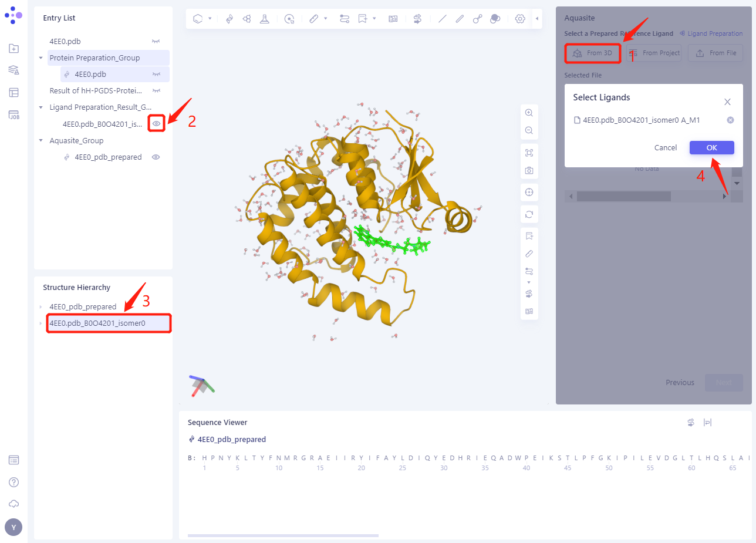Click the cloud icon in lower sidebar
This screenshot has width=756, height=543.
pos(13,504)
